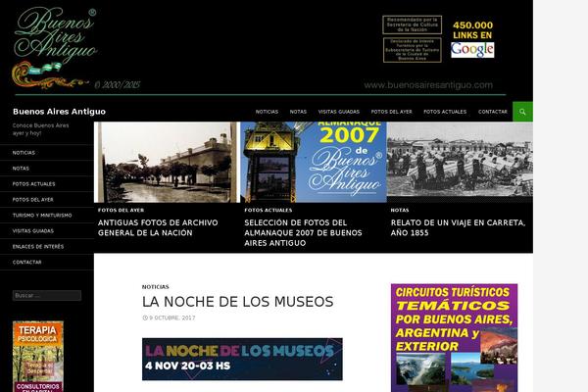Viewport: 588px width, 392px height.
Task: Open Enlaces de Interés sidebar link
Action: (x=38, y=247)
